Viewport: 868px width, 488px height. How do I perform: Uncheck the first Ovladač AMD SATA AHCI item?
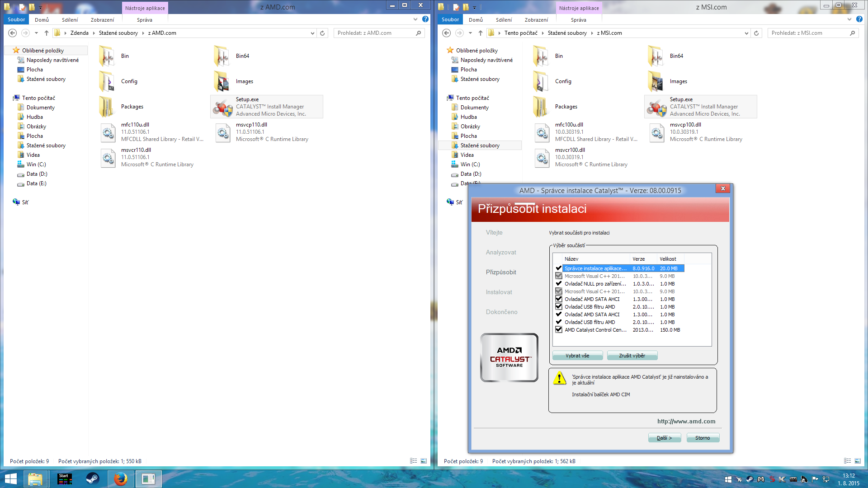click(559, 299)
